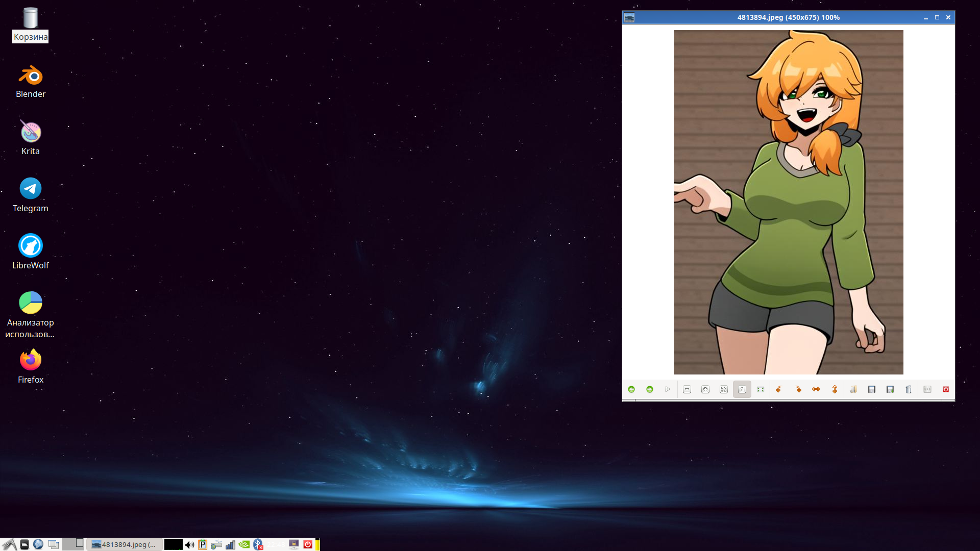Open viewer preferences
The image size is (980, 551).
[927, 389]
